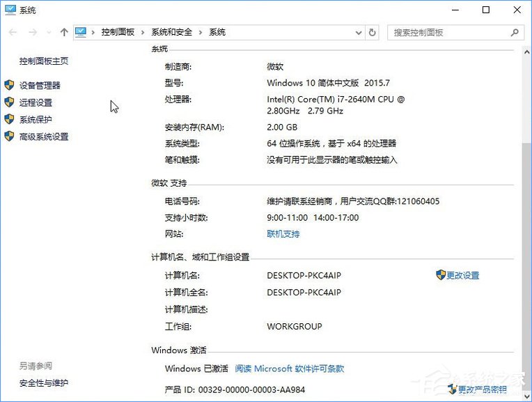
Task: Click 更改设置 for computer name
Action: 463,275
